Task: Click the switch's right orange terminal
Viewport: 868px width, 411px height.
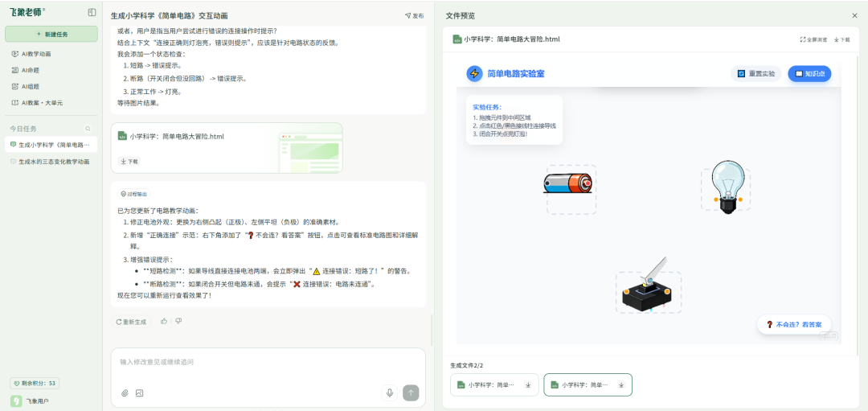Action: [668, 291]
